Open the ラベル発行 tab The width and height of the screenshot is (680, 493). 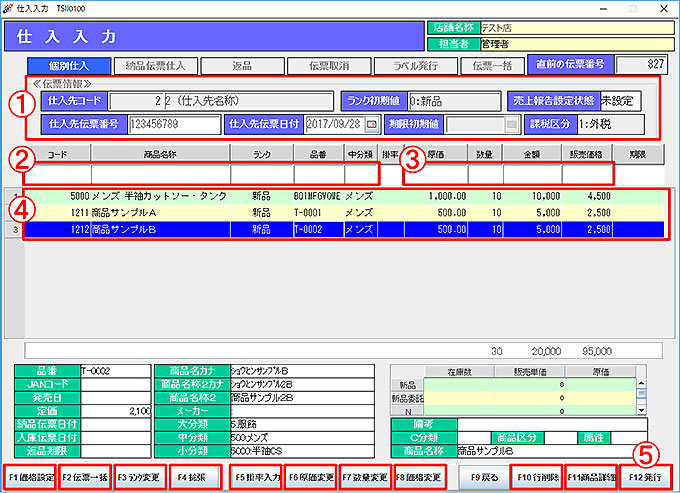pyautogui.click(x=412, y=66)
